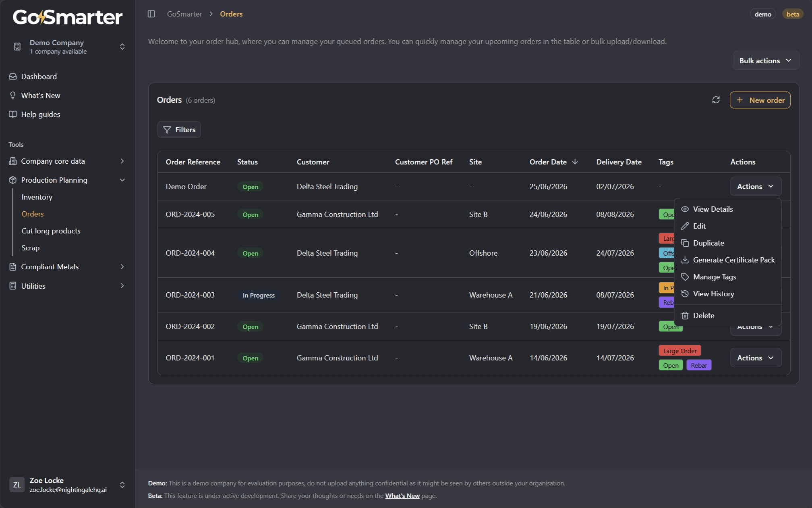Click the View Details eye icon
The width and height of the screenshot is (812, 508).
click(685, 209)
